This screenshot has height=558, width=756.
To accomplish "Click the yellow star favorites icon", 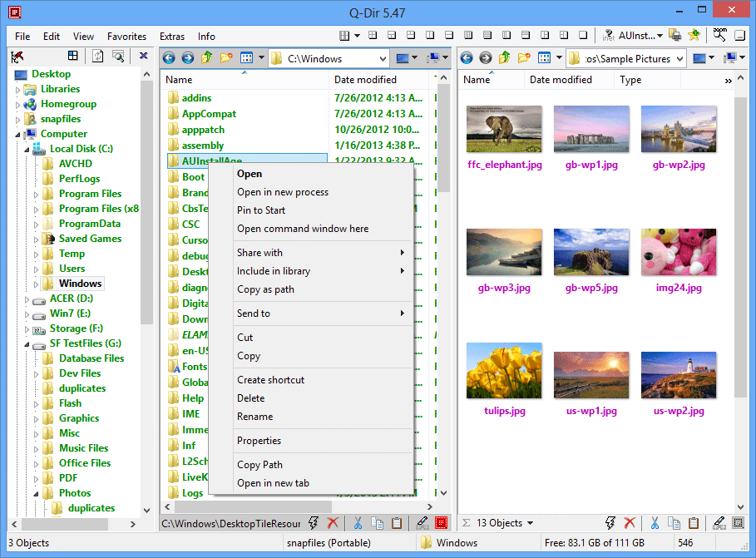I will (694, 36).
